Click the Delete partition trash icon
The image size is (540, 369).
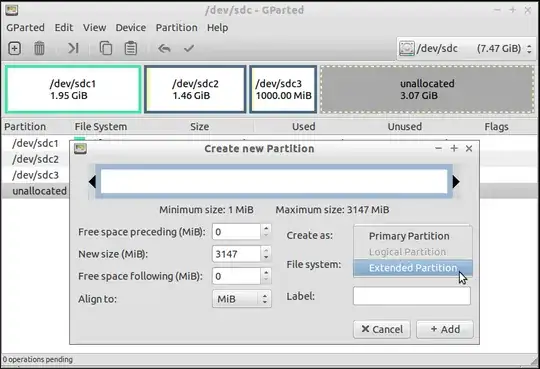pos(39,48)
